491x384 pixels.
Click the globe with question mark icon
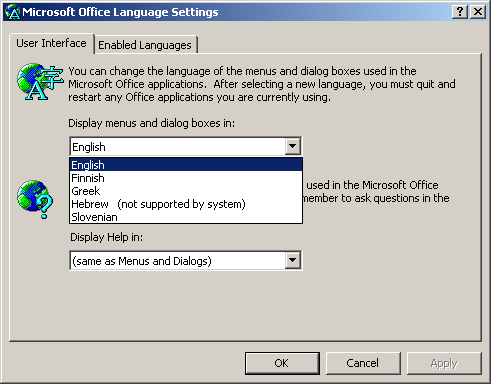pyautogui.click(x=35, y=199)
